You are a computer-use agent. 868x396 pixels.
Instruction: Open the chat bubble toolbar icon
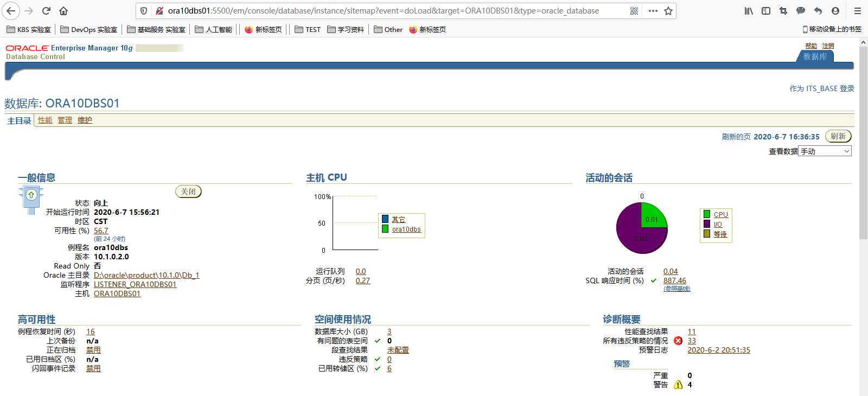(801, 11)
